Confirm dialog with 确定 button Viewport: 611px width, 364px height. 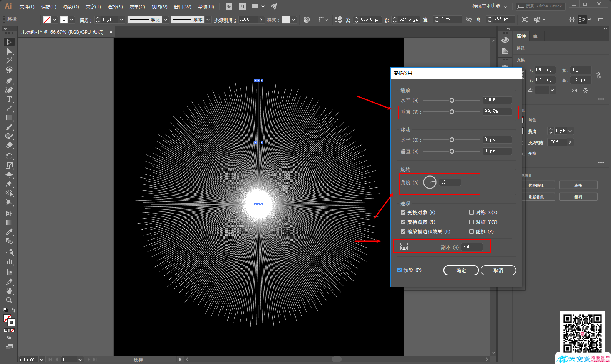tap(461, 270)
